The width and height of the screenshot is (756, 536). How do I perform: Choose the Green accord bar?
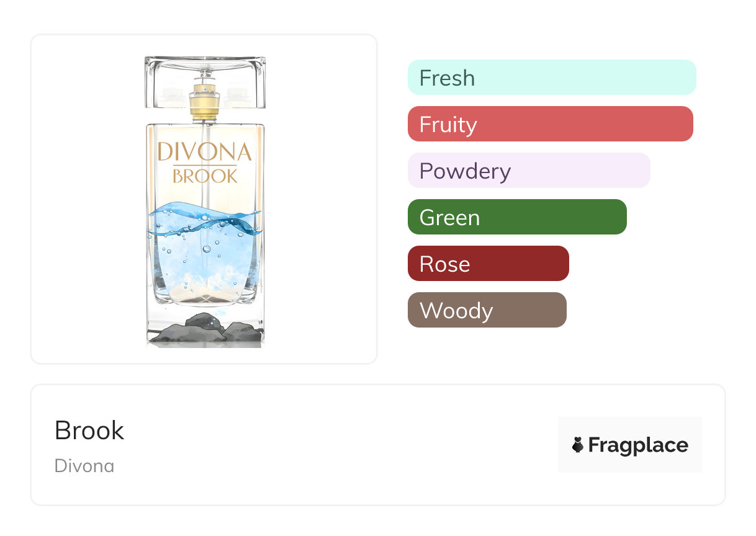coord(516,217)
